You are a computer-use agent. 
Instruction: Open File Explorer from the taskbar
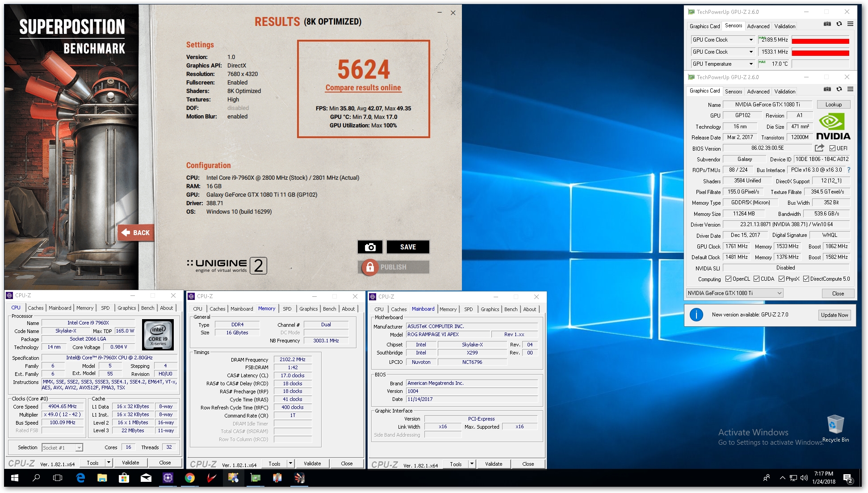pos(102,478)
